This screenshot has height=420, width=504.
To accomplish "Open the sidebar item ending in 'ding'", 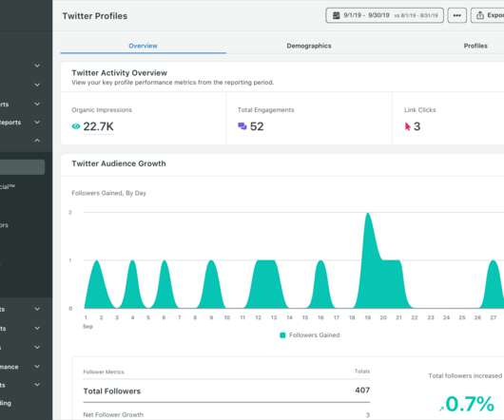I will (6, 403).
